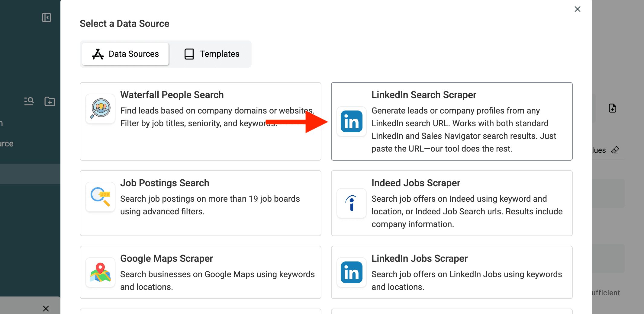
Task: Close the Select a Data Source dialog
Action: pos(577,9)
